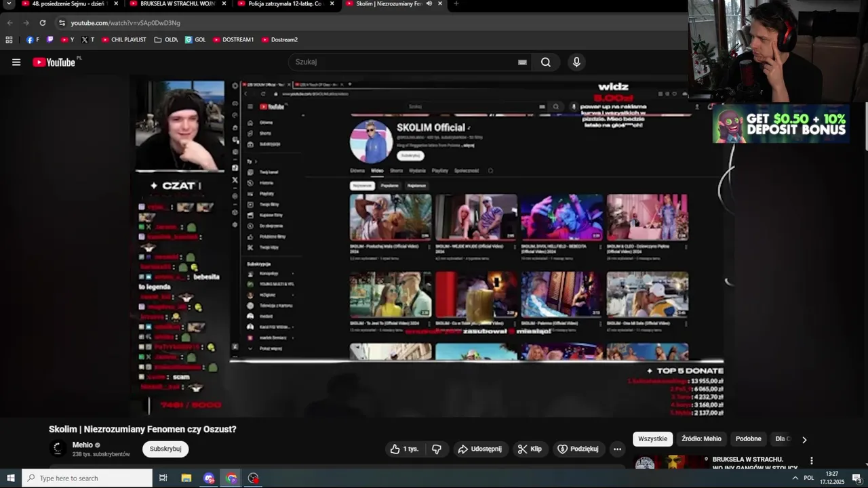This screenshot has width=868, height=488.
Task: Open the GOL bookmark
Action: pos(195,40)
